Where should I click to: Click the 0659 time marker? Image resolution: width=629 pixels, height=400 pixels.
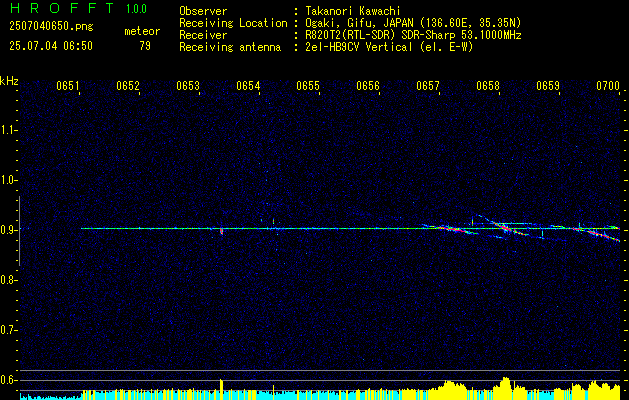pyautogui.click(x=548, y=86)
